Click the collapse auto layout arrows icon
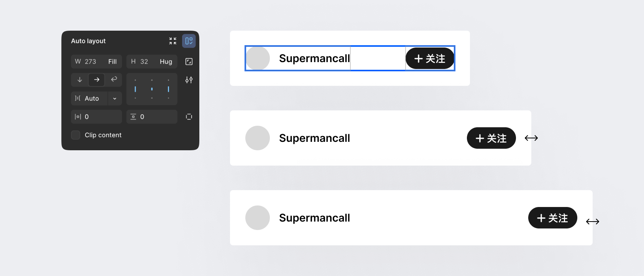This screenshot has width=644, height=276. [x=173, y=41]
